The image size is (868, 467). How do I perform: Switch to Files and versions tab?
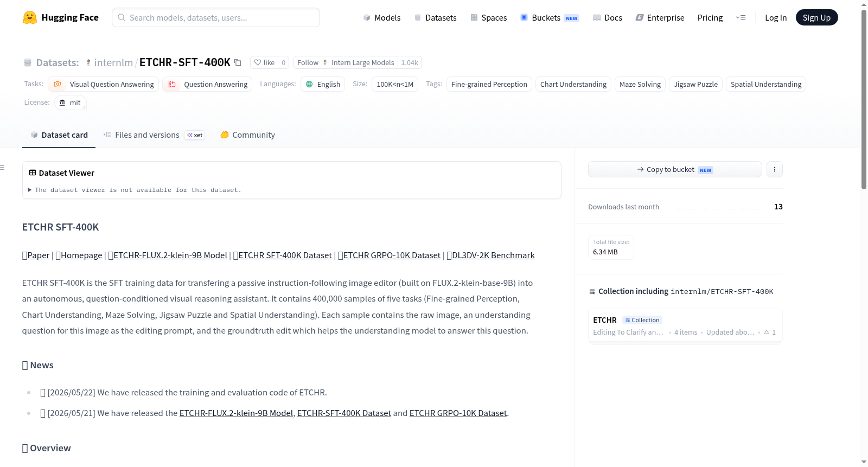click(154, 135)
